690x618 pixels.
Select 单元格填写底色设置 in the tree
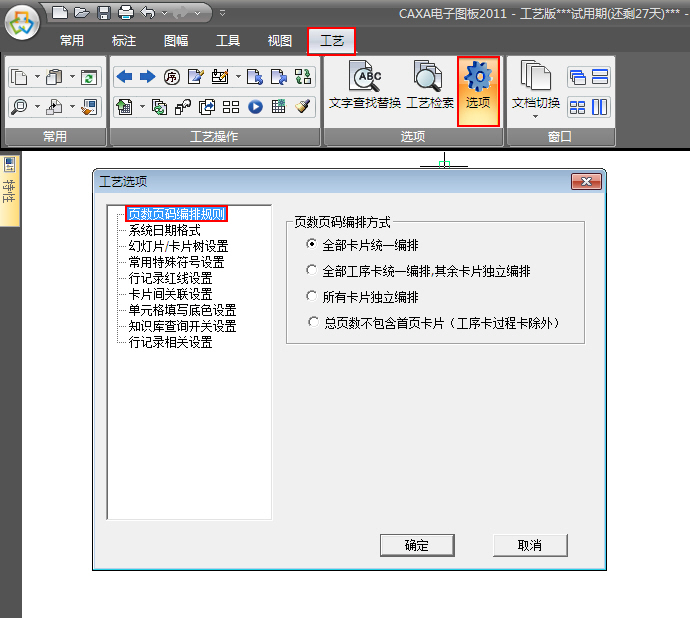point(183,310)
